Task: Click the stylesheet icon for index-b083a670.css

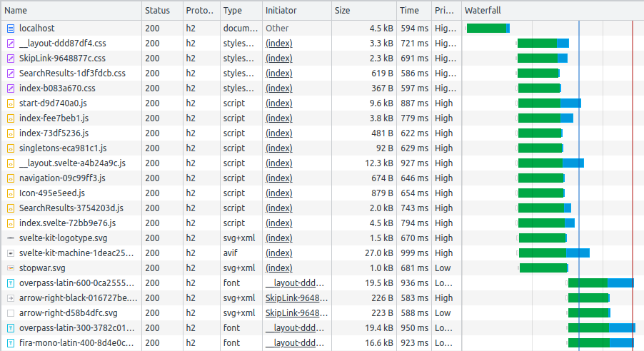Action: coord(11,88)
